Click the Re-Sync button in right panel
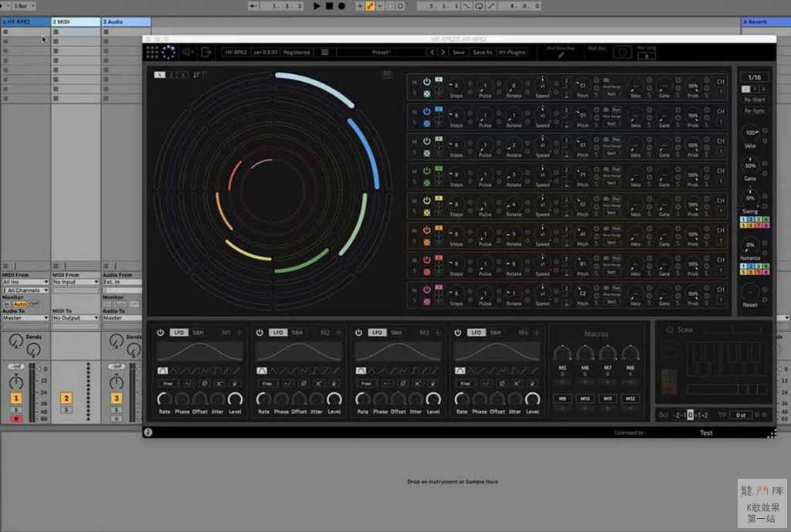 click(755, 111)
